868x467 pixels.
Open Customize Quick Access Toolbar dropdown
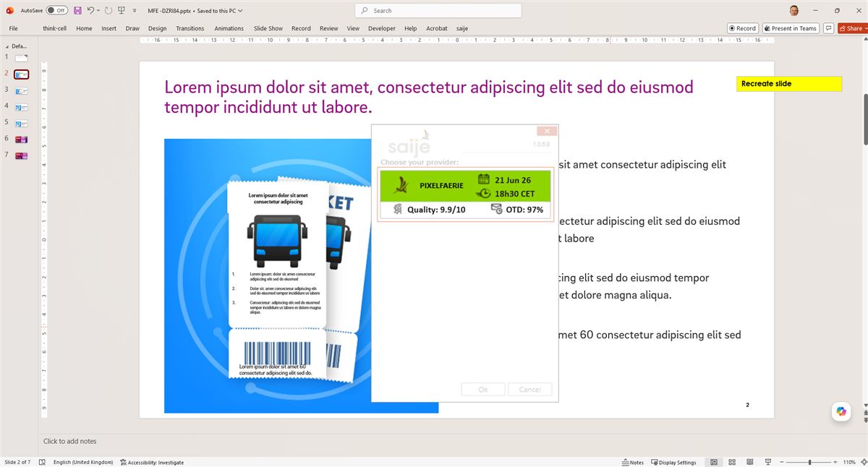point(135,11)
